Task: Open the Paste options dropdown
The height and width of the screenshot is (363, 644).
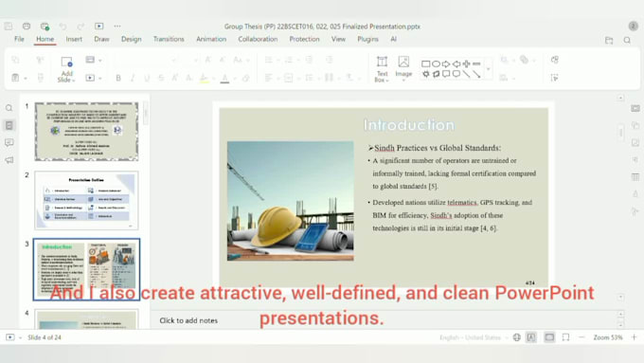Action: click(x=25, y=78)
